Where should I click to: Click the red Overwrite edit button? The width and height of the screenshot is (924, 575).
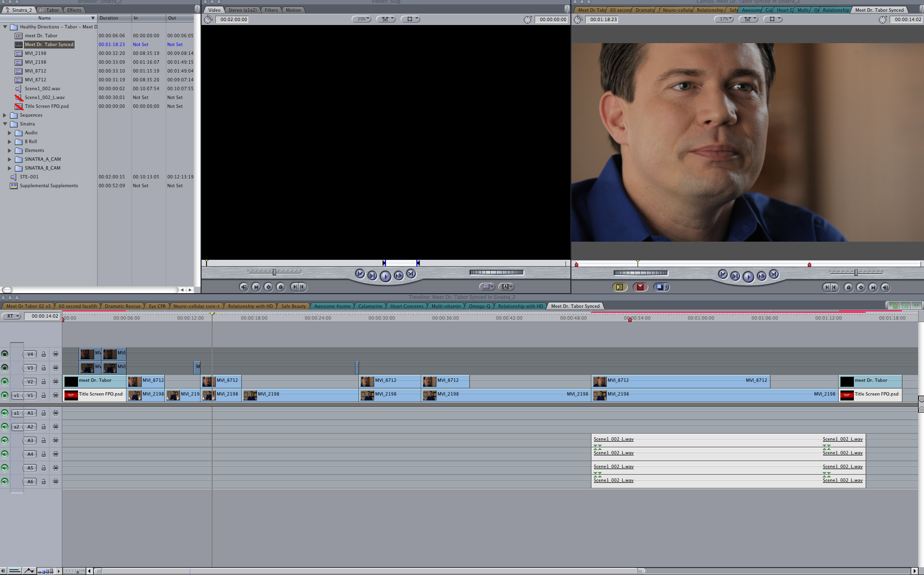point(640,287)
